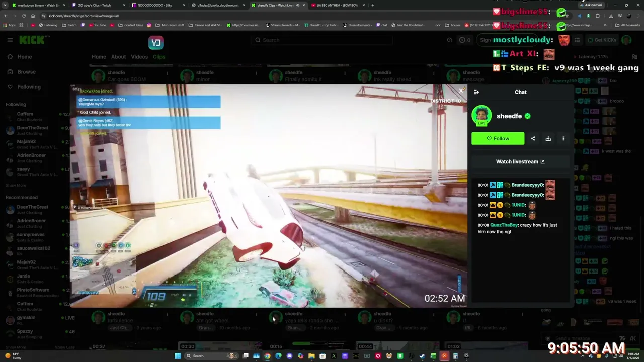644x362 pixels.
Task: Open the Misc. Room stuff bookmark folder
Action: [170, 25]
